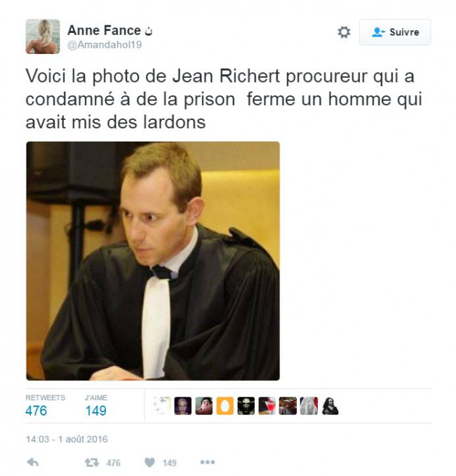The width and height of the screenshot is (456, 476).
Task: Click Anne Fance profile avatar
Action: coord(43,36)
